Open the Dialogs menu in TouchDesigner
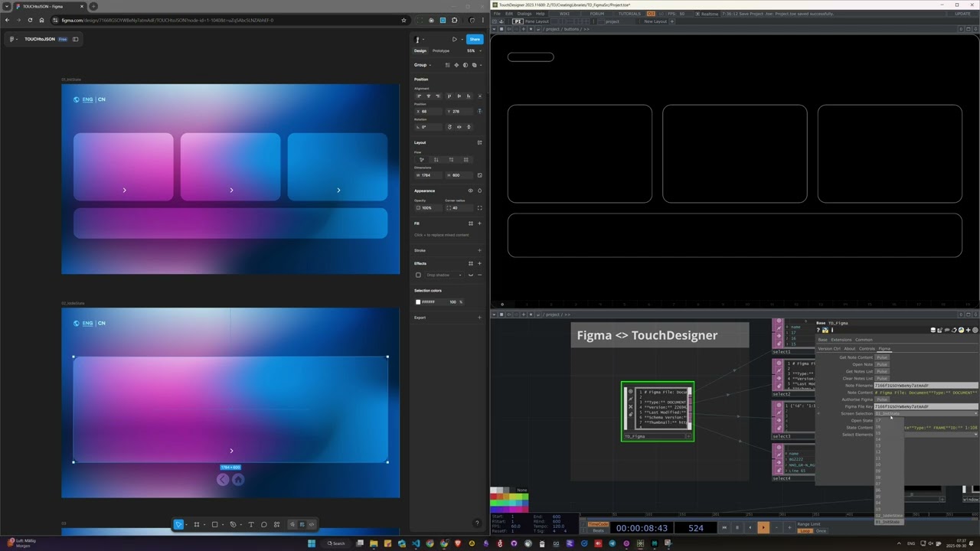 [x=524, y=14]
